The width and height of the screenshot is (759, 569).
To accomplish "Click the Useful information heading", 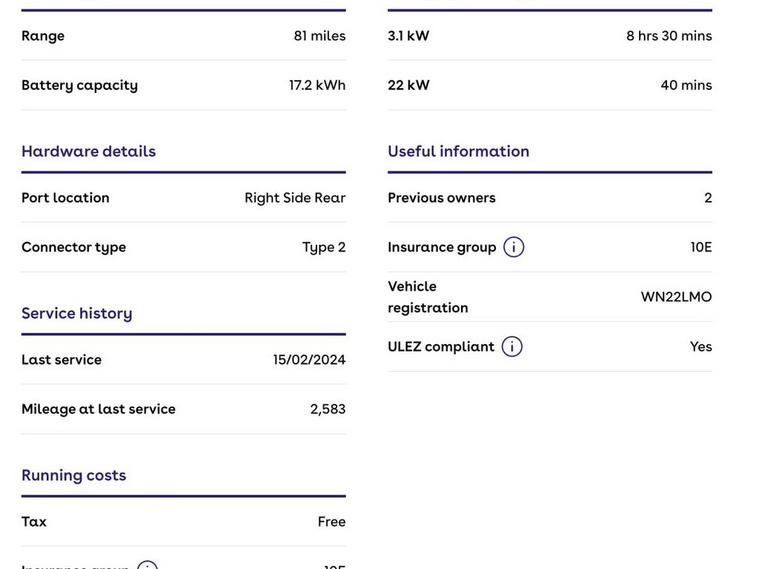I will (459, 151).
